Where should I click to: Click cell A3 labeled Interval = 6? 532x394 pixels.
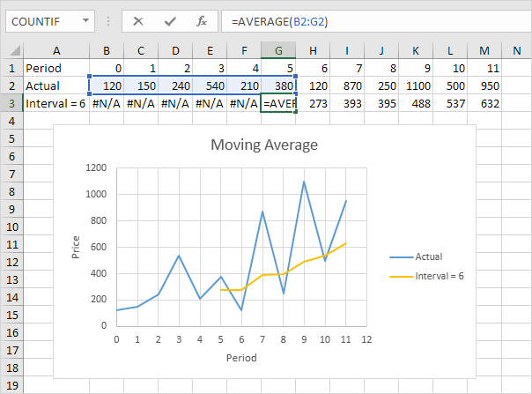click(55, 103)
